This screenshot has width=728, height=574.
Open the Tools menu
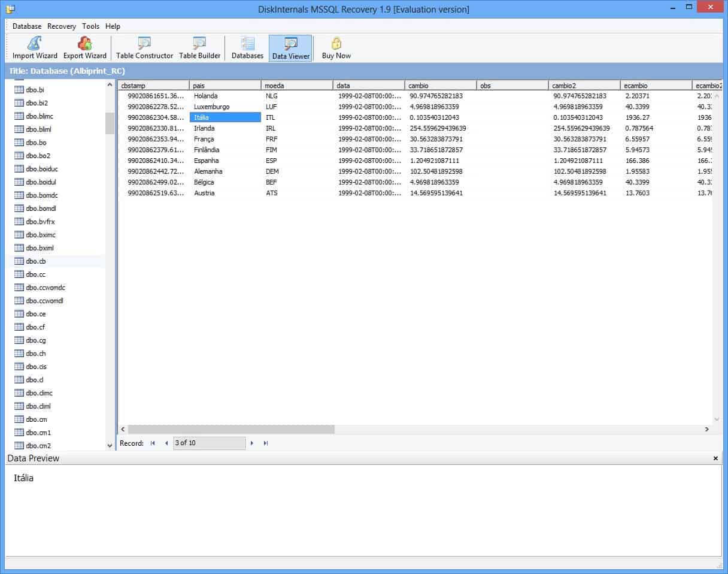click(91, 26)
